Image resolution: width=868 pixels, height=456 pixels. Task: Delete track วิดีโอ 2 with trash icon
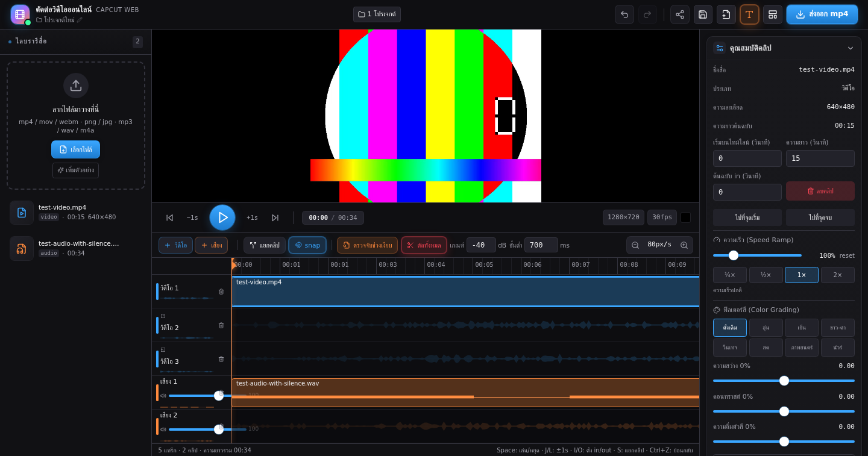coord(221,325)
